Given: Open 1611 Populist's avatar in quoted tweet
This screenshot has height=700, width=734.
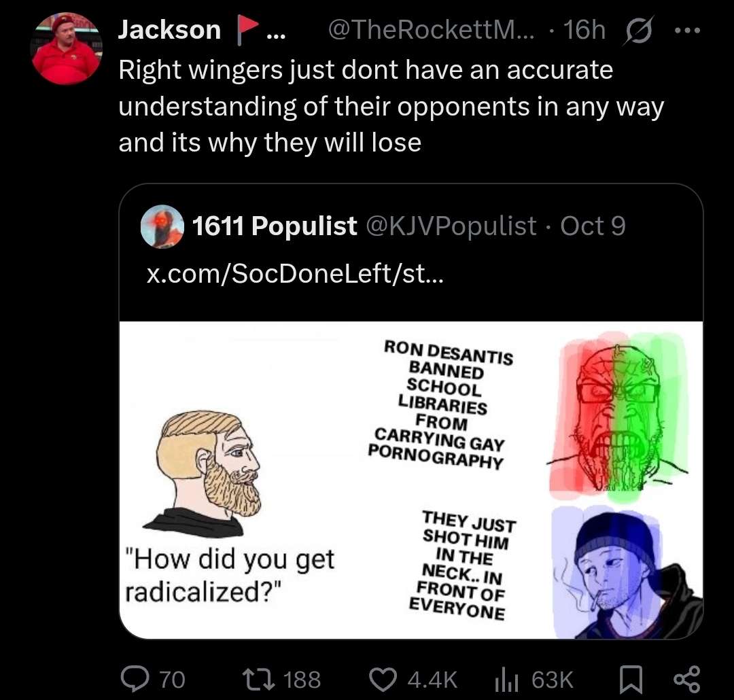Looking at the screenshot, I should click(x=162, y=226).
